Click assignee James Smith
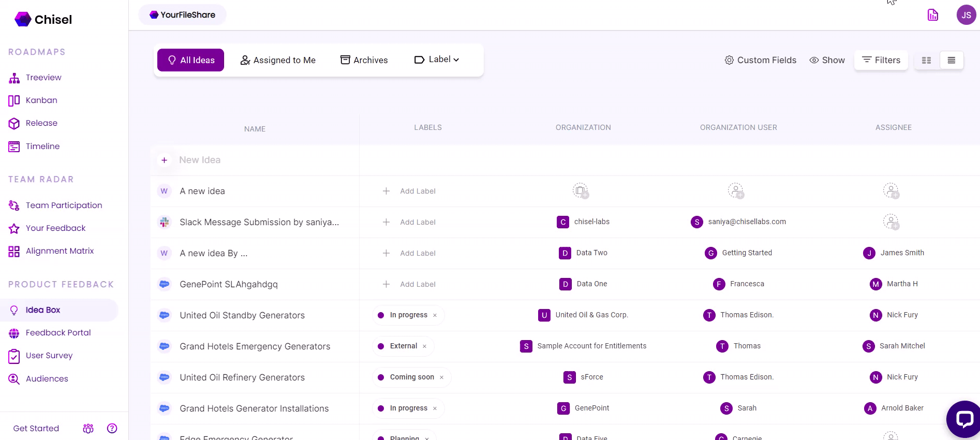980x440 pixels. point(894,253)
